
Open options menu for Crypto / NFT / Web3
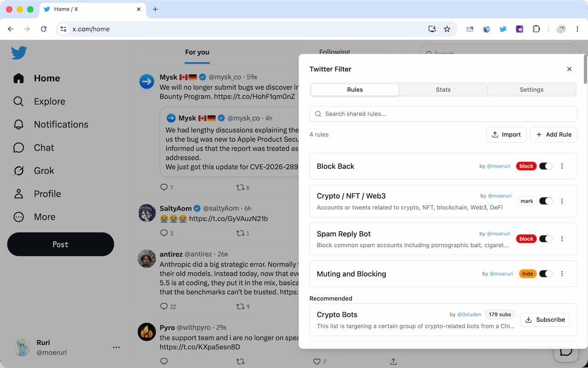click(562, 201)
